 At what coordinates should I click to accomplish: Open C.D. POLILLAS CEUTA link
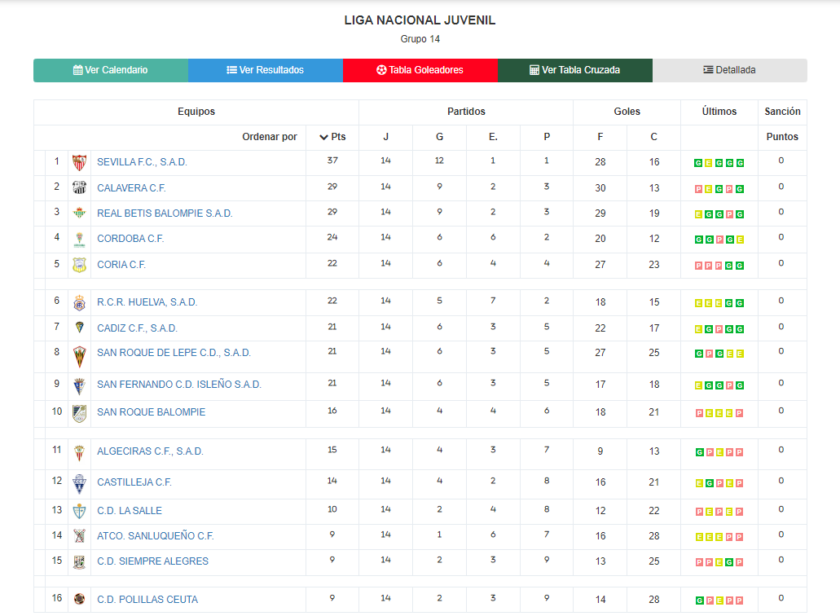147,600
